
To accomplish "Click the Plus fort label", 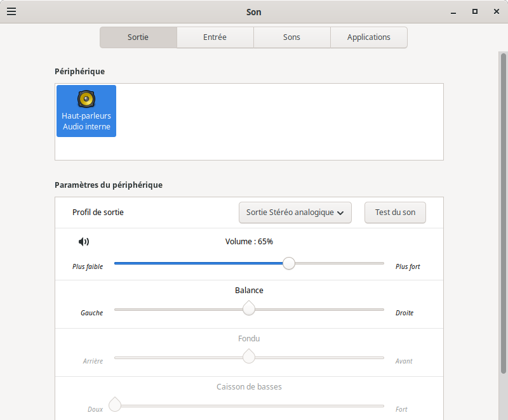I will (x=408, y=266).
